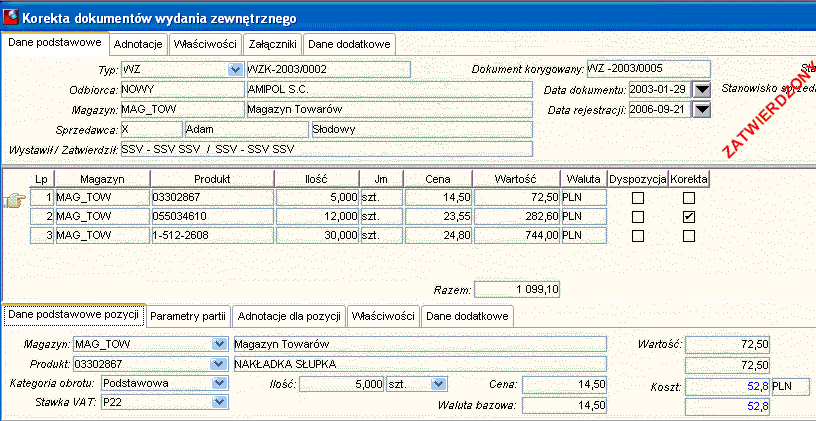Click the AMIPOL S.C. field
The image size is (816, 421).
click(x=389, y=89)
